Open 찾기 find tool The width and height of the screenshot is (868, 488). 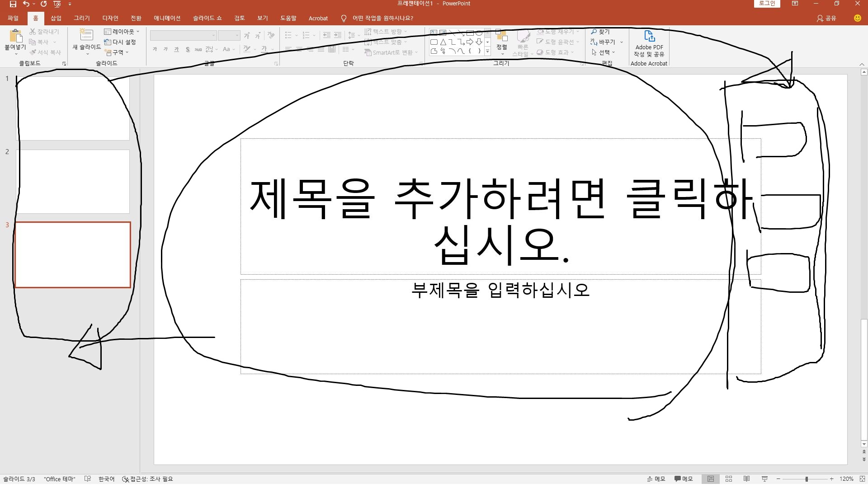click(x=600, y=32)
